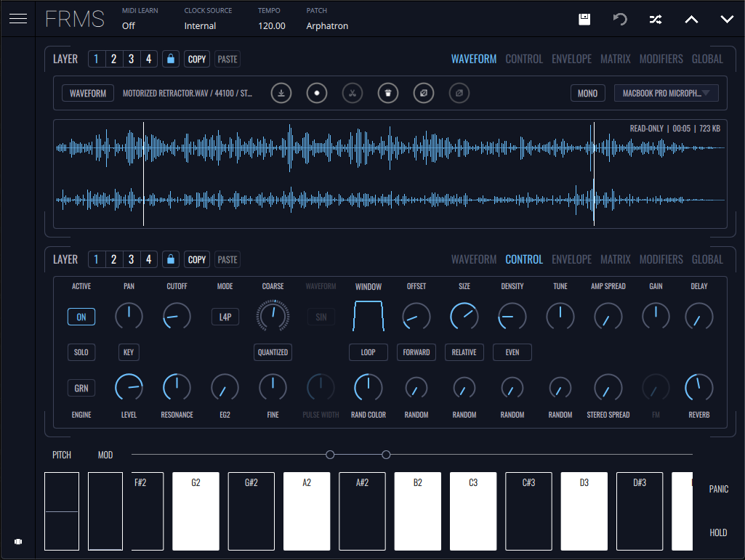
Task: Click the undo arrow icon
Action: click(x=620, y=20)
